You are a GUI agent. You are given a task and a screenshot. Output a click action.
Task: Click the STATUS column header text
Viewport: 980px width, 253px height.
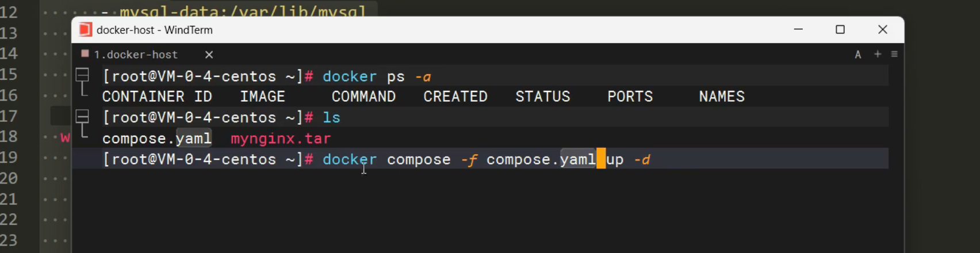coord(542,97)
